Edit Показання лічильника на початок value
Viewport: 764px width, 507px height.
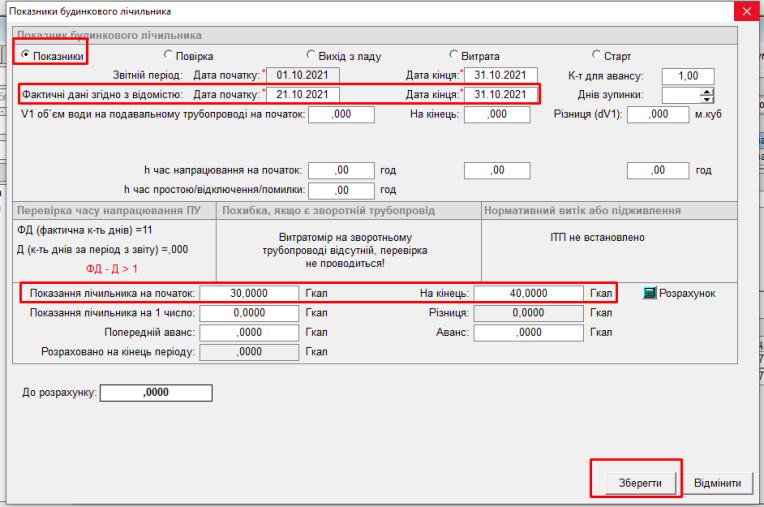[250, 294]
